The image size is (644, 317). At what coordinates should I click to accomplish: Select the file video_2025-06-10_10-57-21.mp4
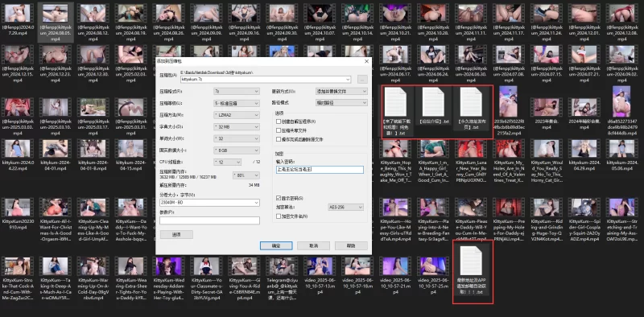[x=395, y=276]
